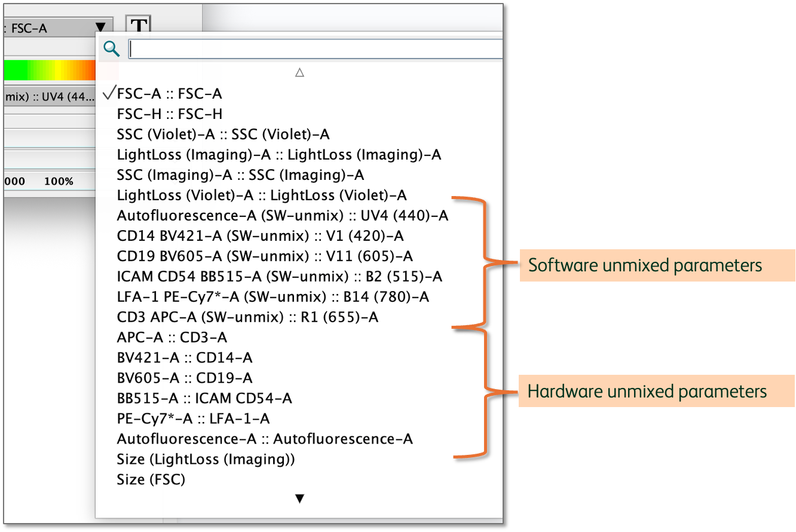796x532 pixels.
Task: Choose APC-A :: CD3-A hardware parameter
Action: coord(172,337)
